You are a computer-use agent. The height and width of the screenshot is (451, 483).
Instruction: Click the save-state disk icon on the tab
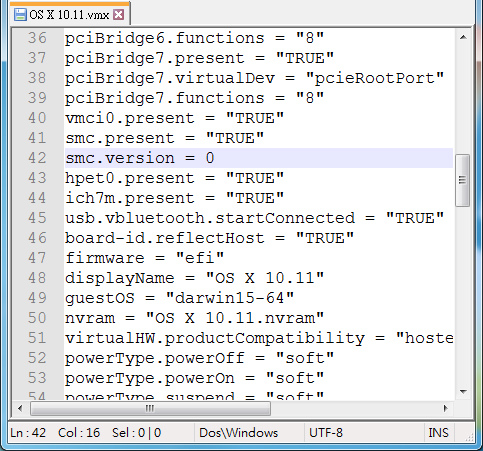pyautogui.click(x=20, y=15)
